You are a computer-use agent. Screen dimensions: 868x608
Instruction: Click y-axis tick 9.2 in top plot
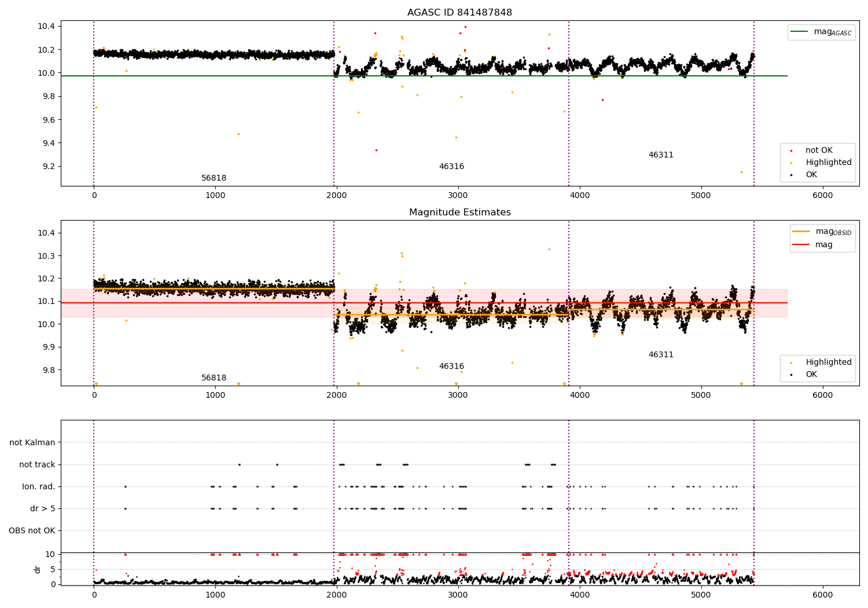tap(49, 167)
